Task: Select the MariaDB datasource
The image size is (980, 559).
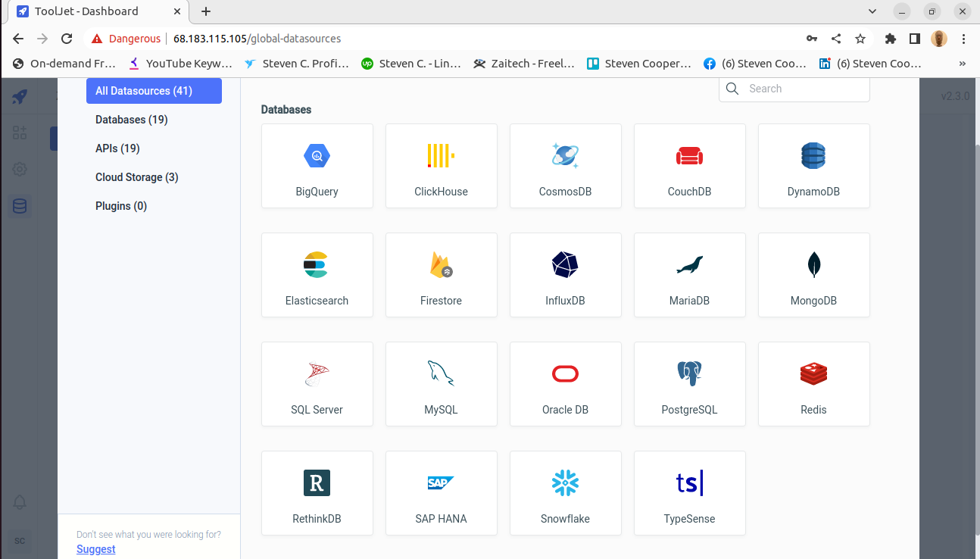Action: pos(690,275)
